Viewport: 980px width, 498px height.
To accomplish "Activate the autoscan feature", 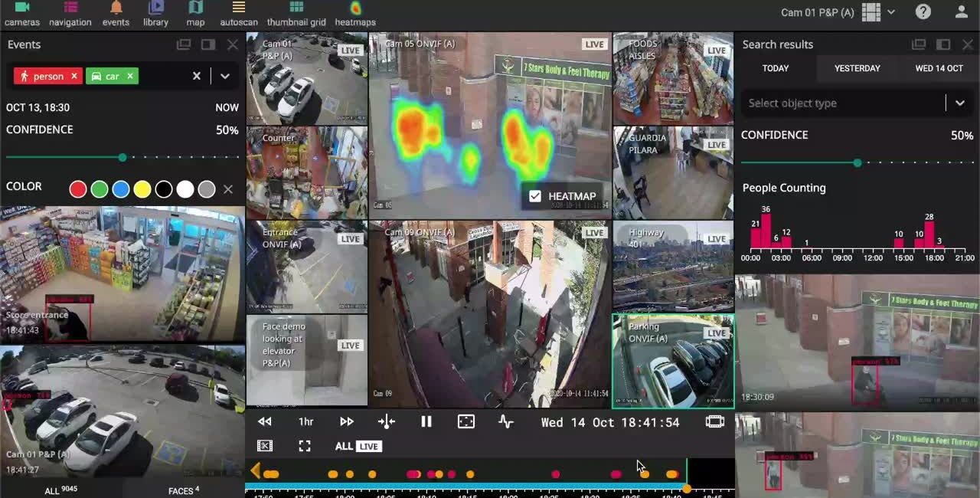I will click(x=238, y=13).
